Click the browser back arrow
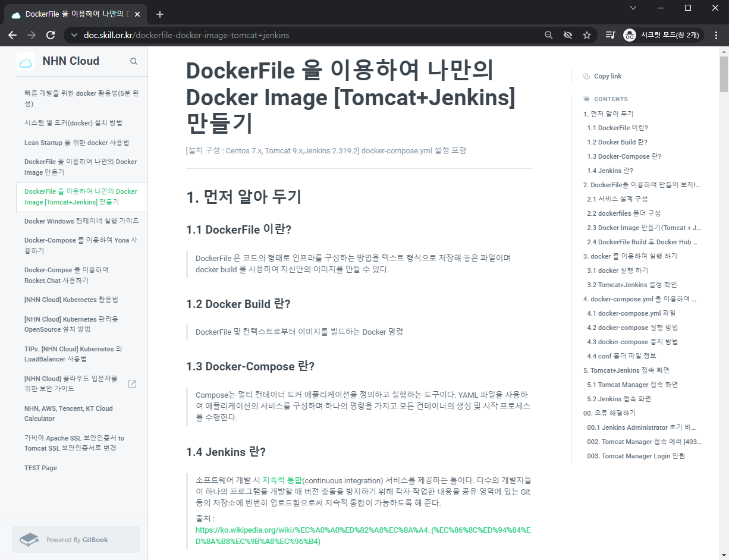The image size is (729, 560). [x=12, y=35]
